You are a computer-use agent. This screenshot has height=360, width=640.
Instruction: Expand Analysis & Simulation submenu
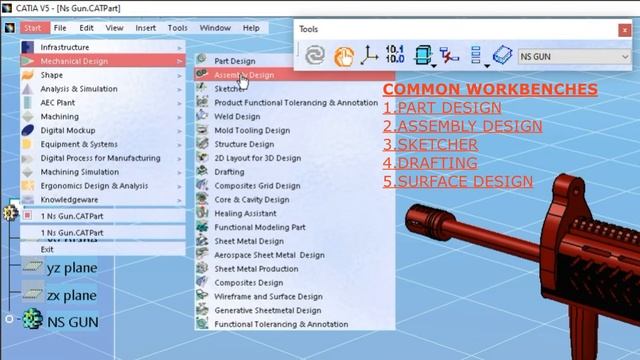[x=103, y=89]
